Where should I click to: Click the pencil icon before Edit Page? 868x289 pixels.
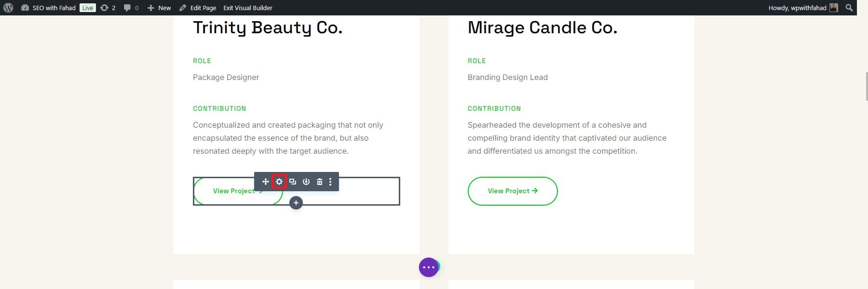[x=182, y=8]
